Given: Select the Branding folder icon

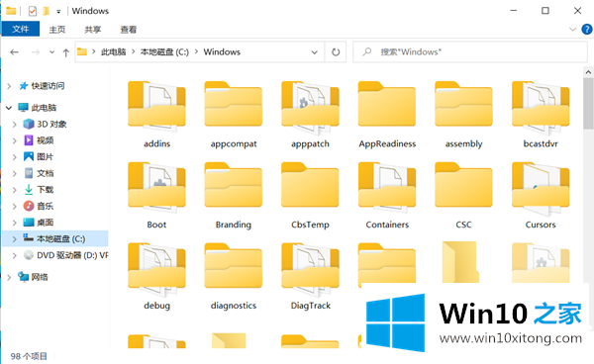Looking at the screenshot, I should (234, 185).
